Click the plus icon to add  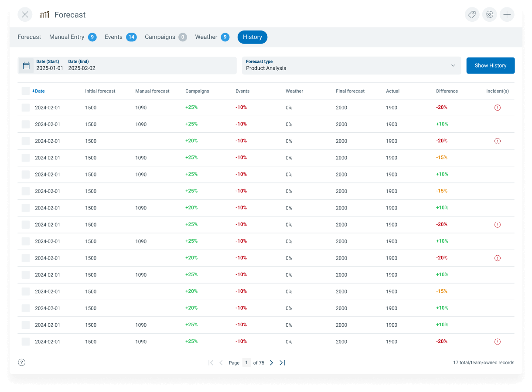507,14
